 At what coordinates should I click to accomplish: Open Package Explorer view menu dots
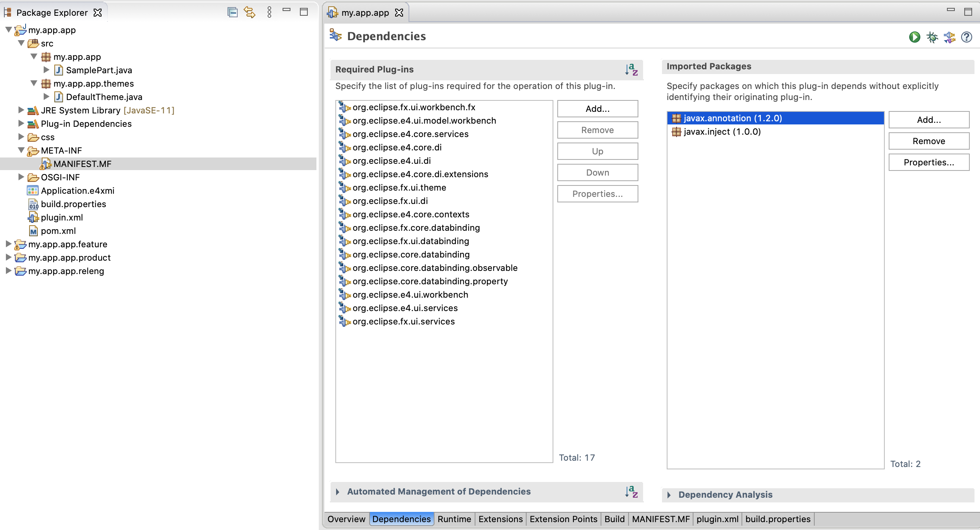pyautogui.click(x=269, y=12)
